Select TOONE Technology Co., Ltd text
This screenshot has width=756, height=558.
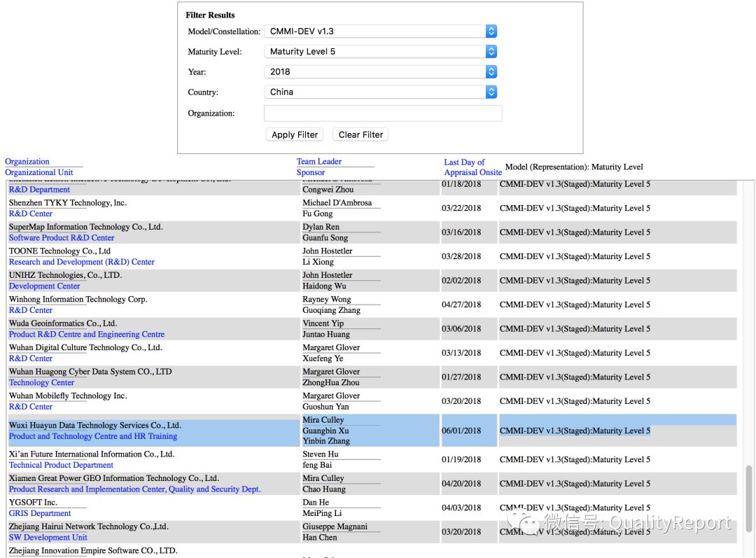click(59, 251)
